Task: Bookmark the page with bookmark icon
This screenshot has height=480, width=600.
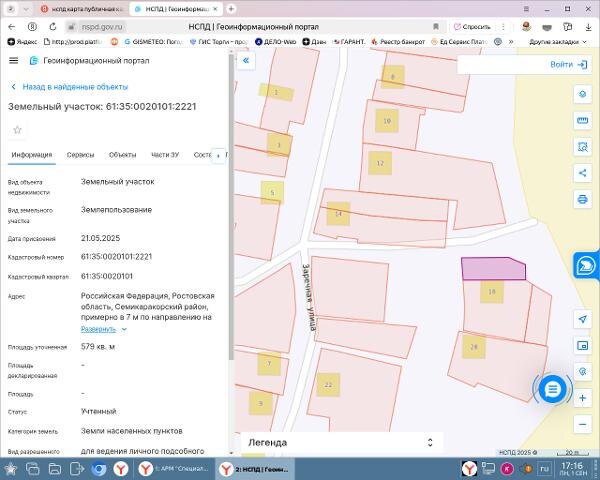Action: [x=436, y=27]
